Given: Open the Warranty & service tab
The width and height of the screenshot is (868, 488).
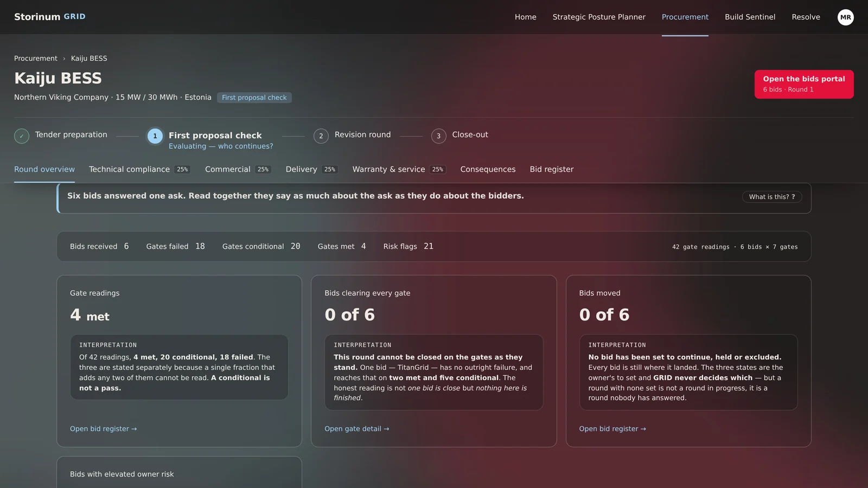Looking at the screenshot, I should pos(399,169).
